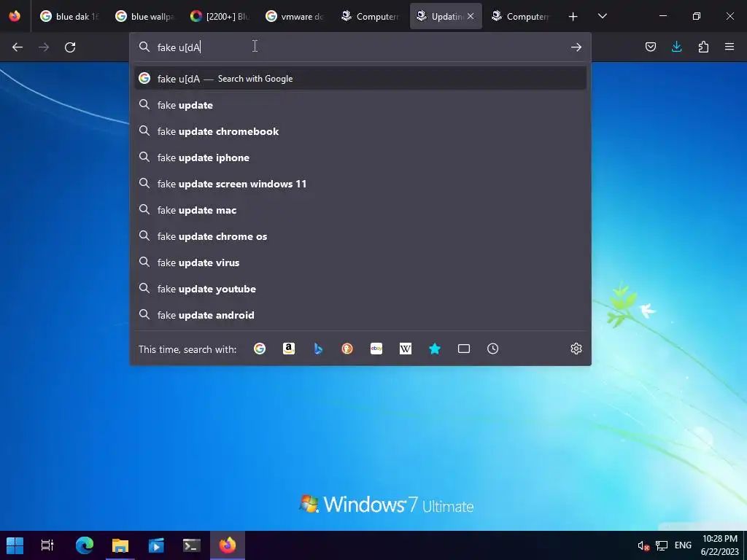
Task: Choose suggestion 'fake update android'
Action: click(360, 315)
